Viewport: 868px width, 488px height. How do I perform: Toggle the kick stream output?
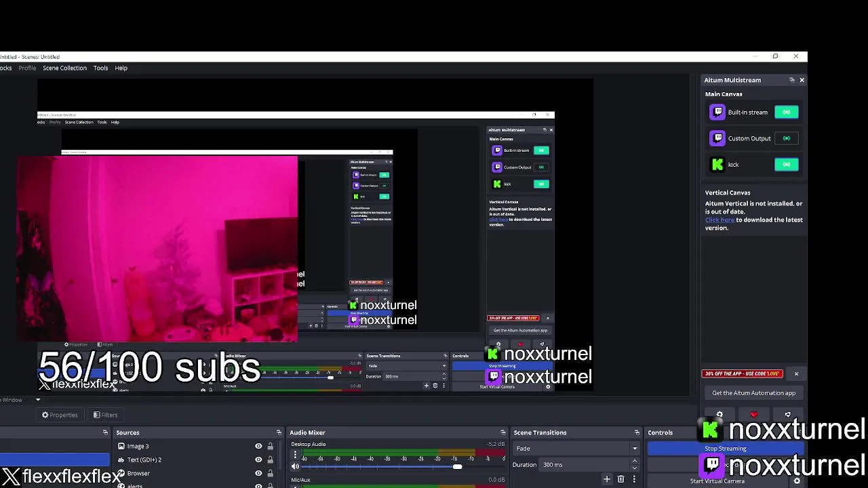tap(787, 165)
